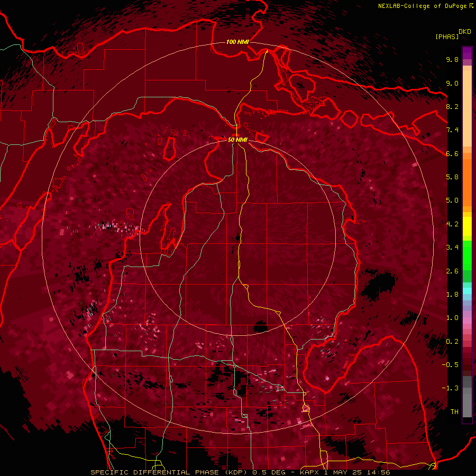Image resolution: width=476 pixels, height=476 pixels.
Task: Click the 2.6 value on color scale
Action: tap(452, 271)
